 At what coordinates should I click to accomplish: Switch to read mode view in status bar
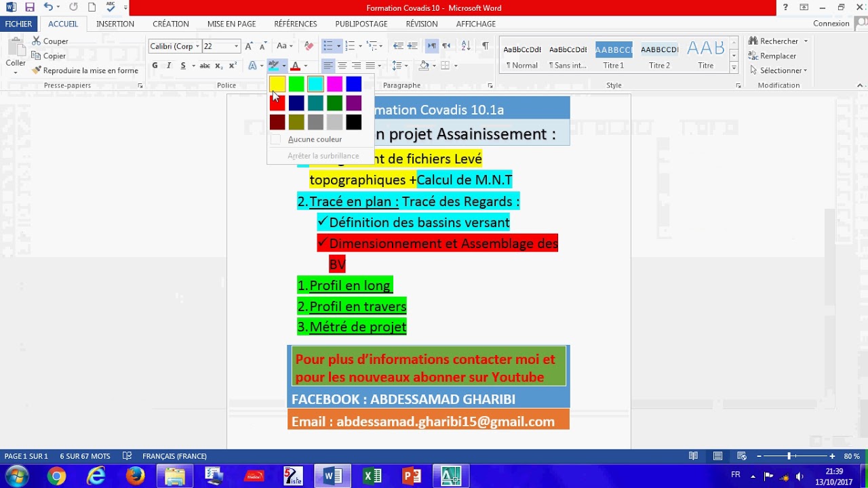pos(693,456)
